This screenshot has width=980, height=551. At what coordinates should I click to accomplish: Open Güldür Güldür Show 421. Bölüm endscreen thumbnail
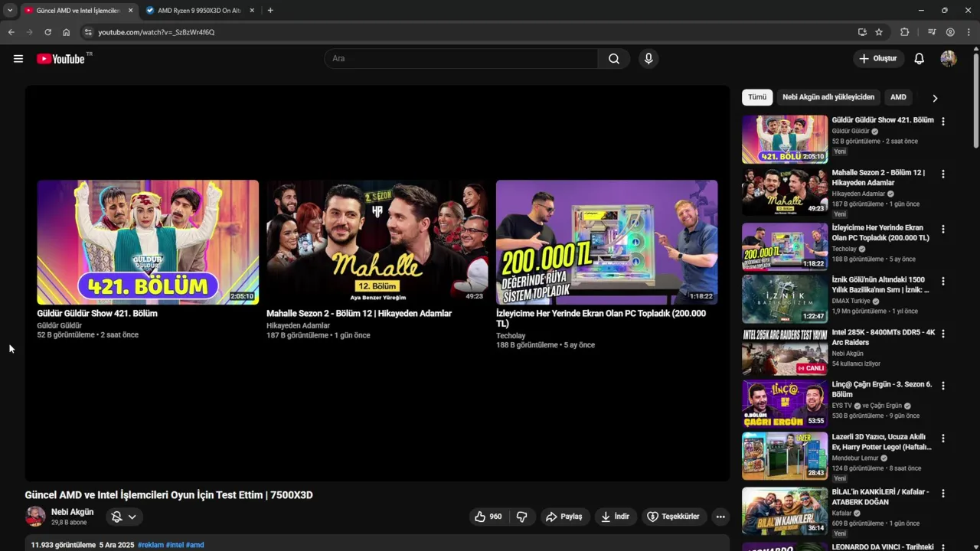pyautogui.click(x=148, y=242)
